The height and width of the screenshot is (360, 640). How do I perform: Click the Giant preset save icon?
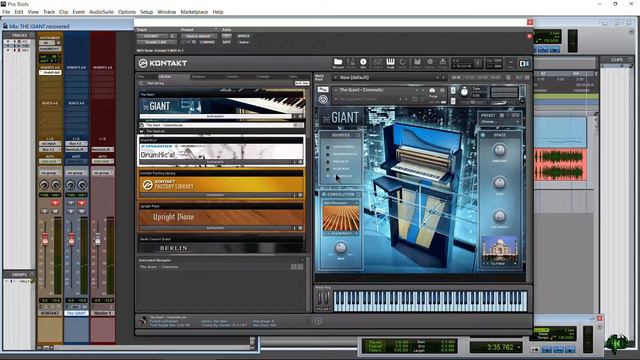coord(502,116)
